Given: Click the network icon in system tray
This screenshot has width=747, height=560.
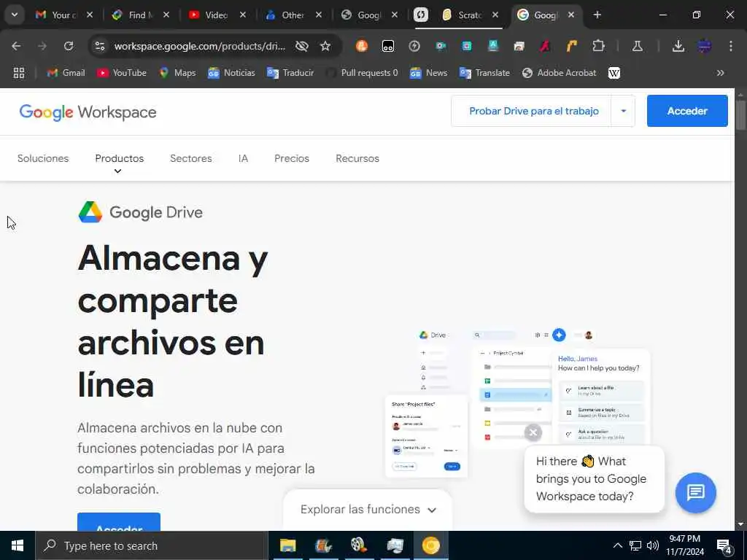Looking at the screenshot, I should pyautogui.click(x=635, y=545).
